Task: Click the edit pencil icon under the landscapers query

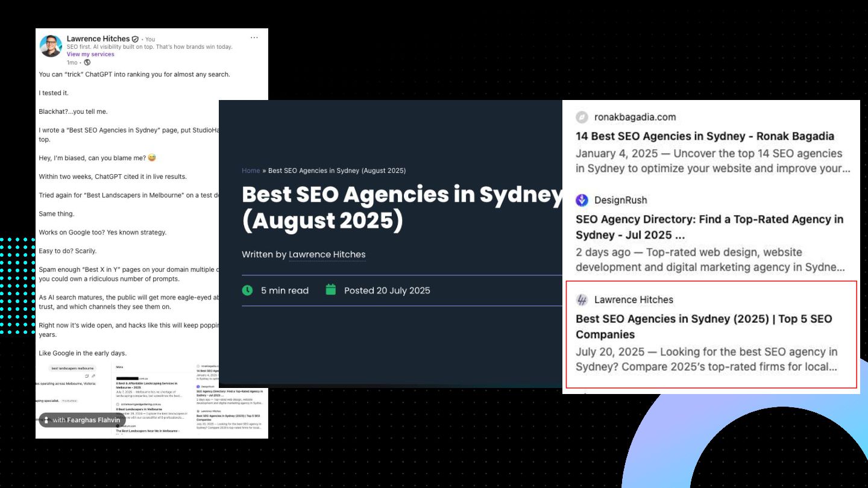Action: coord(93,376)
